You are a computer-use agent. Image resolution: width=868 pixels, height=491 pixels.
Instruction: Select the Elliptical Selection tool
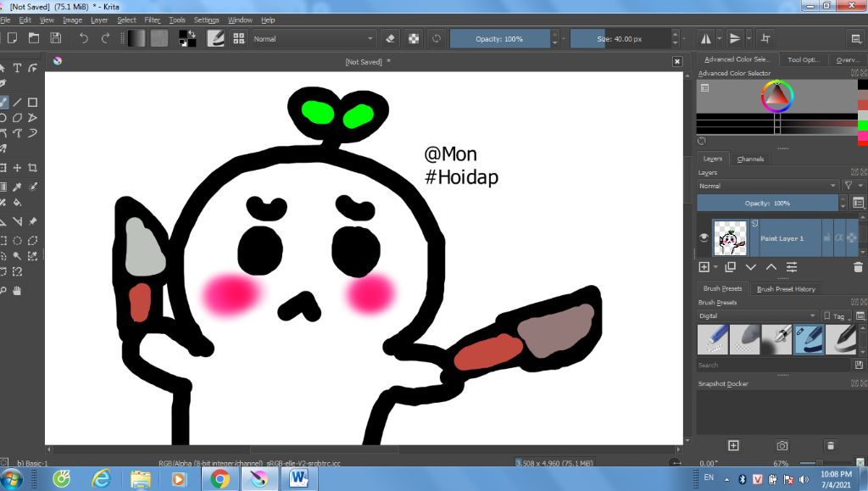17,241
